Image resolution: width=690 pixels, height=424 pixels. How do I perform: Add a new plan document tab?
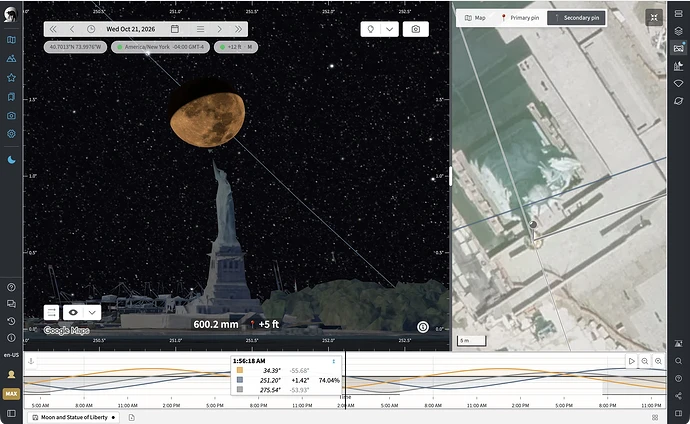point(132,417)
